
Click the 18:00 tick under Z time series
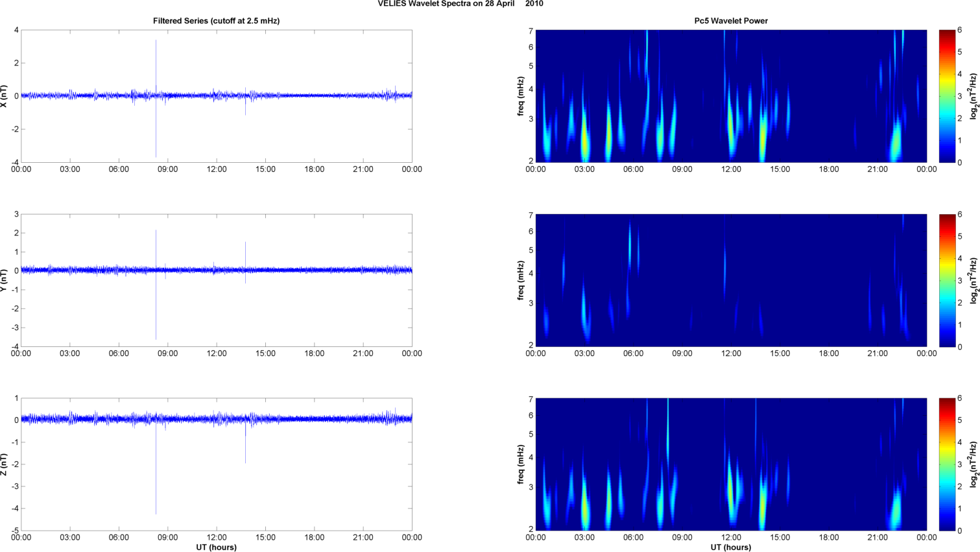pos(315,537)
